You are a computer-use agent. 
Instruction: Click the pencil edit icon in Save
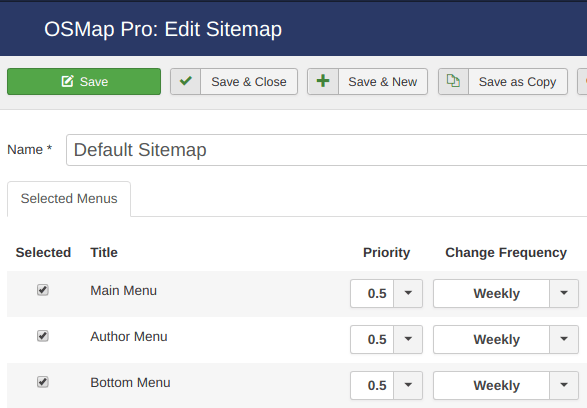[x=67, y=81]
